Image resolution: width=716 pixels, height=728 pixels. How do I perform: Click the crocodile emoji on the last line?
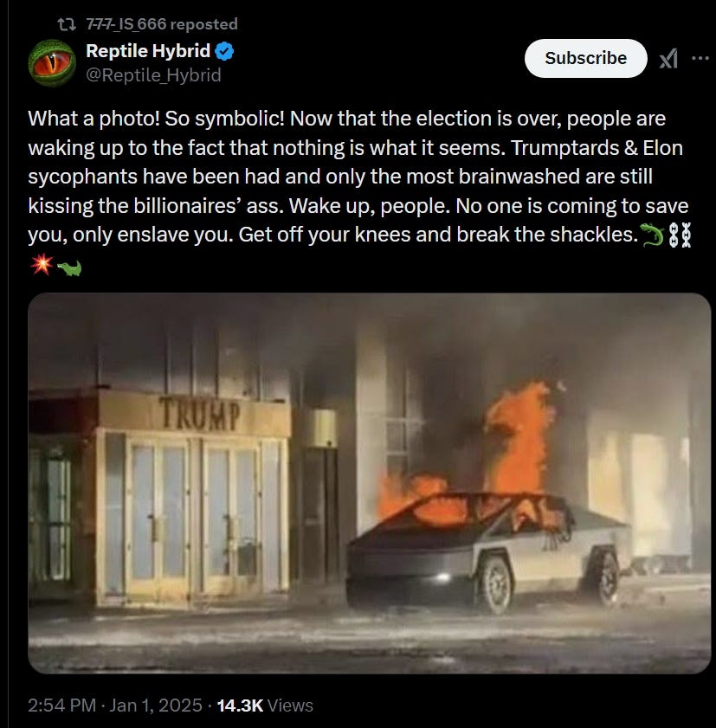[x=69, y=267]
